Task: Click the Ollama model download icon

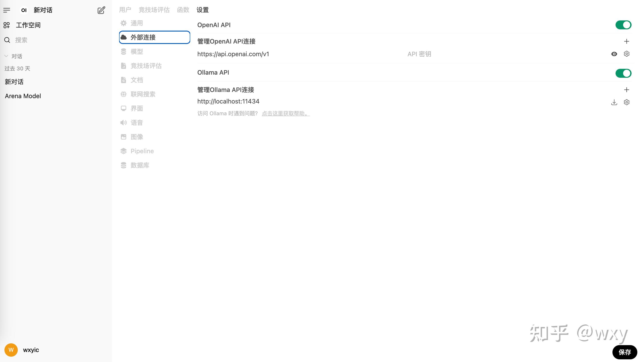Action: coord(614,102)
